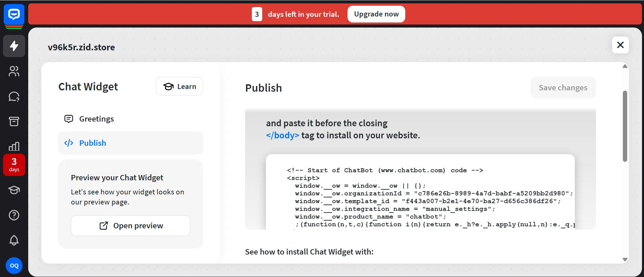The height and width of the screenshot is (277, 644).
Task: Click the Open preview button
Action: [x=130, y=226]
